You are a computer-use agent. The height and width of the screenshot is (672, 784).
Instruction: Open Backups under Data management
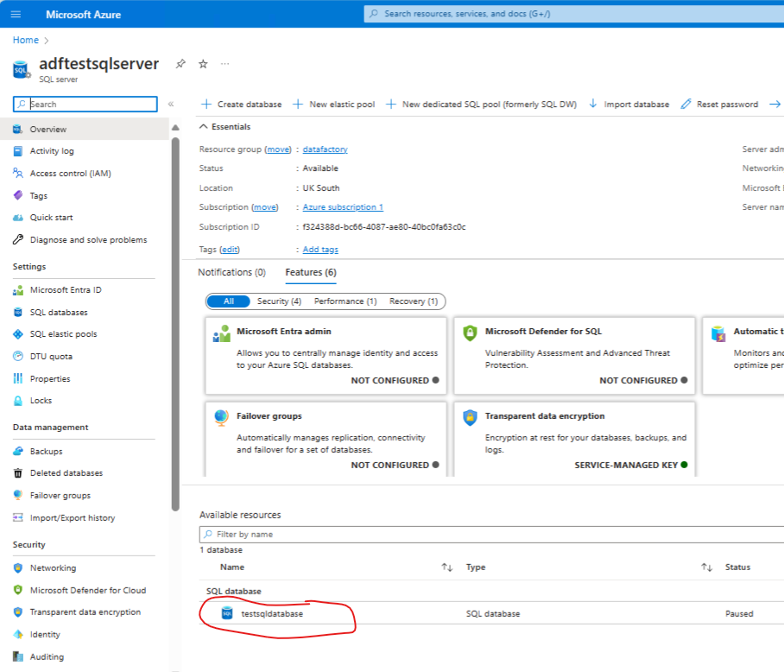tap(46, 452)
